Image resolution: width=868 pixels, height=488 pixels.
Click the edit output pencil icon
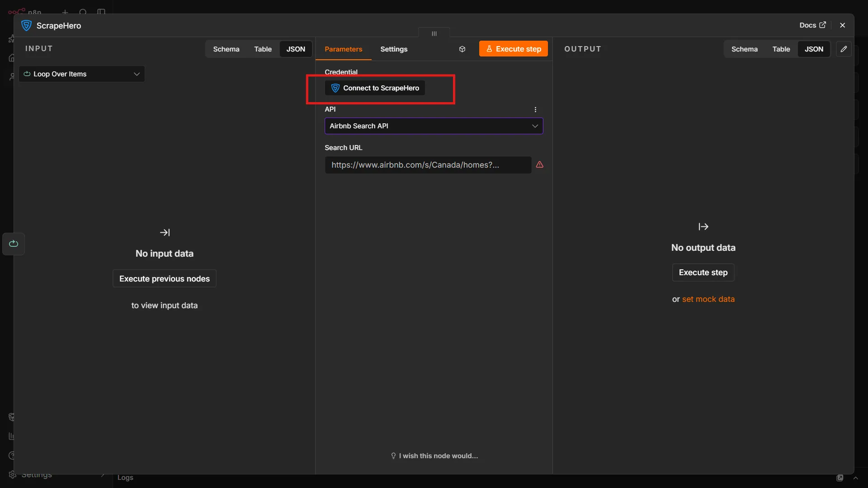click(x=844, y=49)
